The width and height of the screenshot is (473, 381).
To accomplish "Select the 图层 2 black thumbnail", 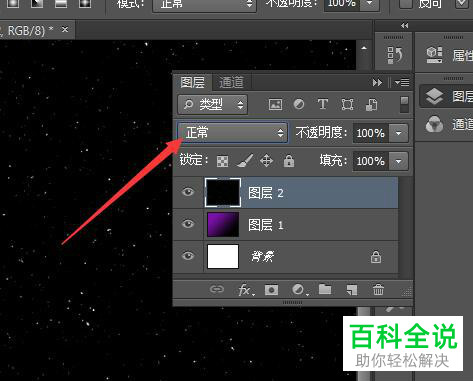I will (x=223, y=192).
